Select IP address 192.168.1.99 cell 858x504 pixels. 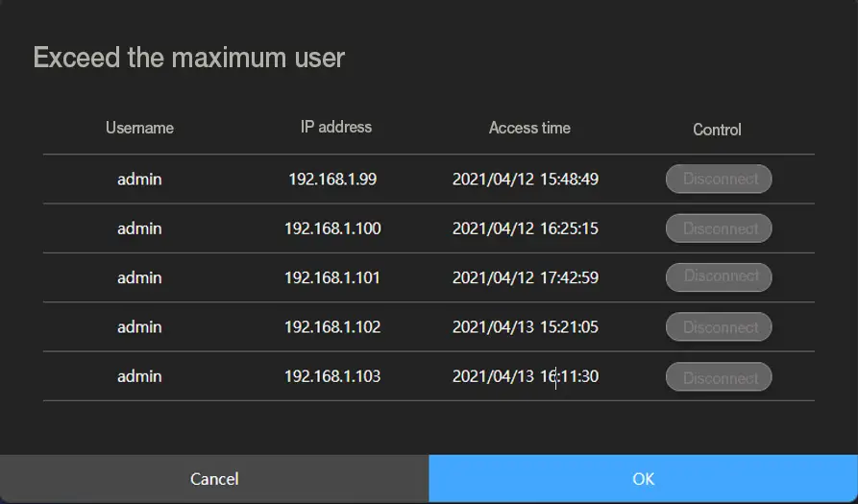pyautogui.click(x=332, y=179)
